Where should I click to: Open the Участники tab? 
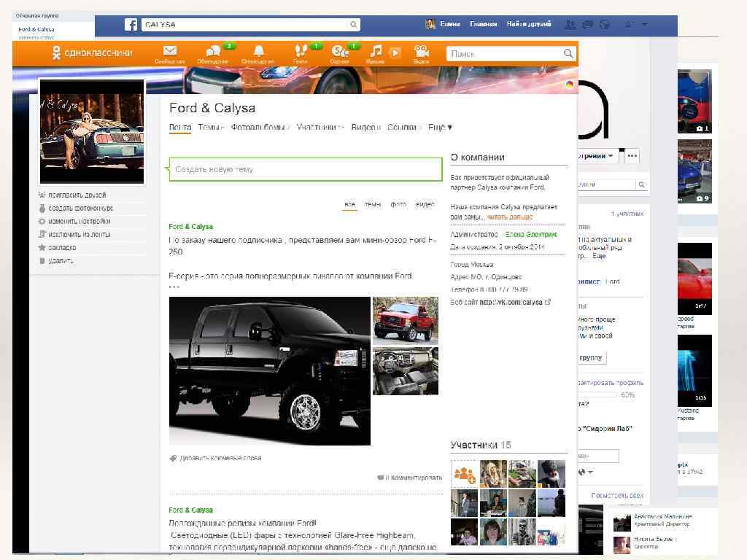[317, 128]
